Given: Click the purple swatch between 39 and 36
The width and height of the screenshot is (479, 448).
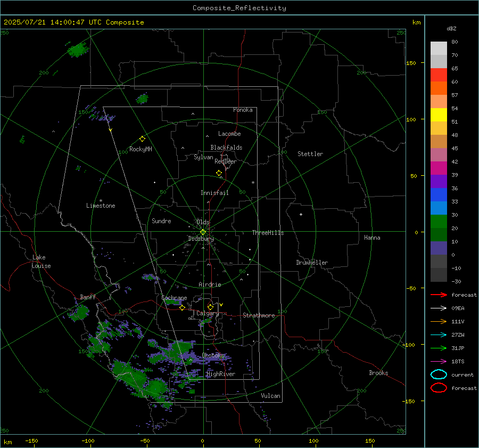Looking at the screenshot, I should click(x=439, y=181).
